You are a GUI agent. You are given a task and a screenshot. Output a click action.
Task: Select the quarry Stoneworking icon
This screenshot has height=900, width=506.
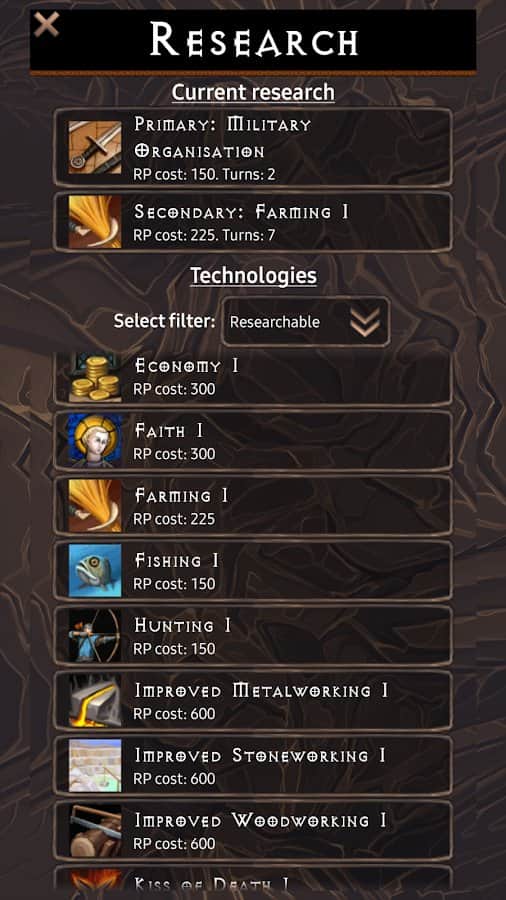[x=95, y=765]
